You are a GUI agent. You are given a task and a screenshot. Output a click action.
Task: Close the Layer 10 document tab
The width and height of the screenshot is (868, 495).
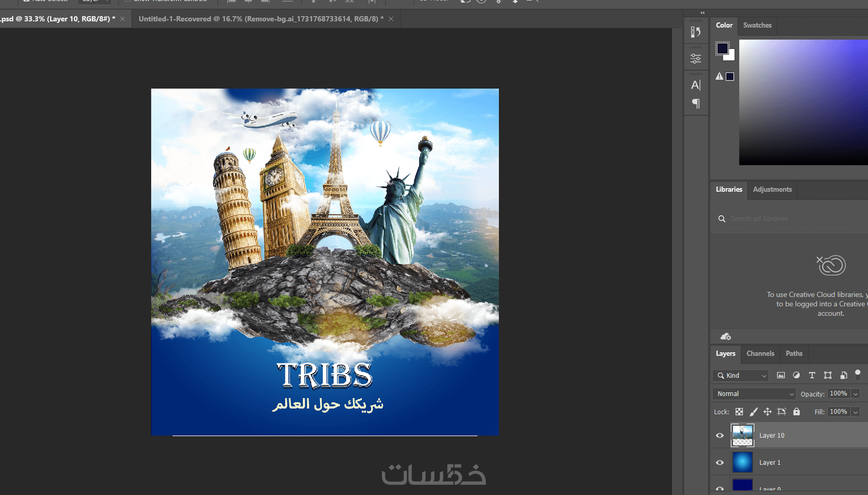tap(123, 19)
